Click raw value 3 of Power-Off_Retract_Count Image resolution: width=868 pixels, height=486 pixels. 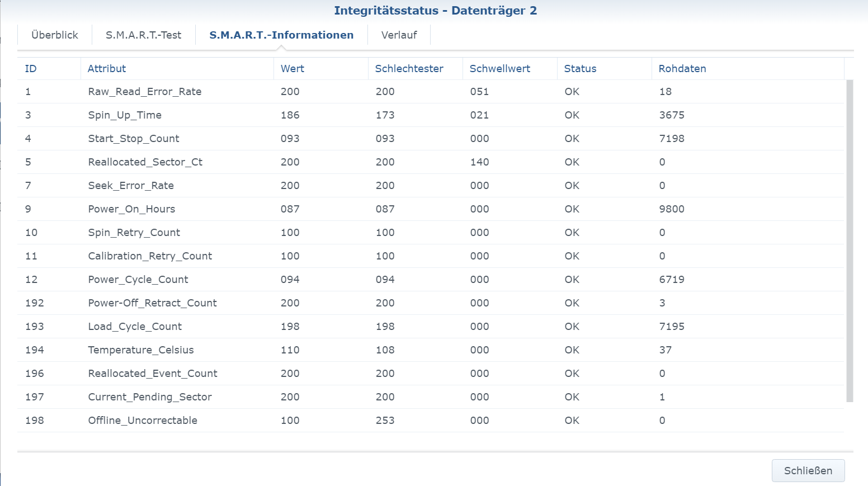click(x=662, y=303)
